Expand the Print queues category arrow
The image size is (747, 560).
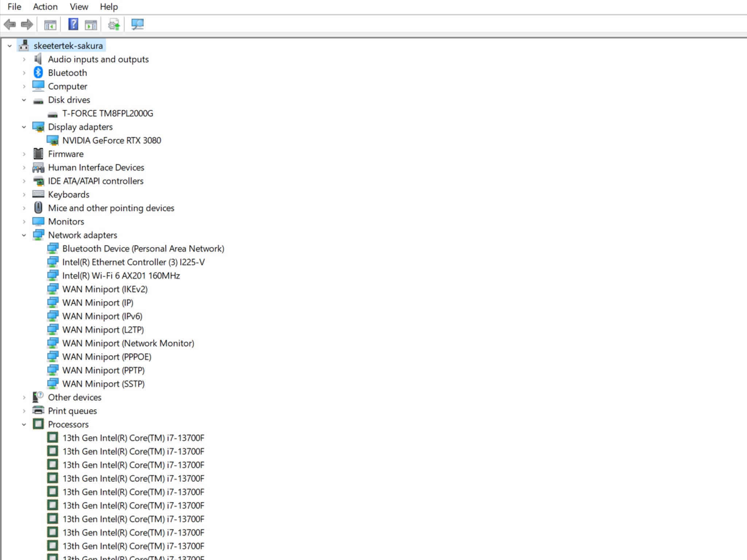coord(24,411)
